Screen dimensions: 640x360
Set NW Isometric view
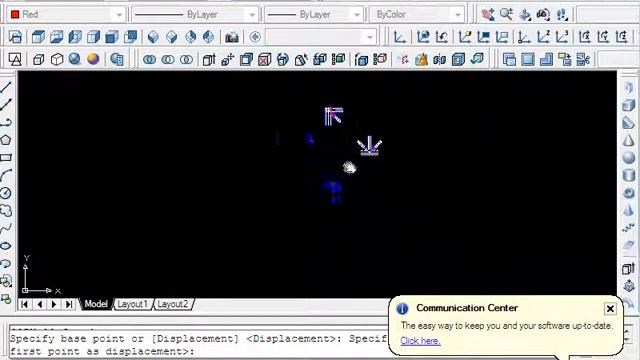click(209, 37)
